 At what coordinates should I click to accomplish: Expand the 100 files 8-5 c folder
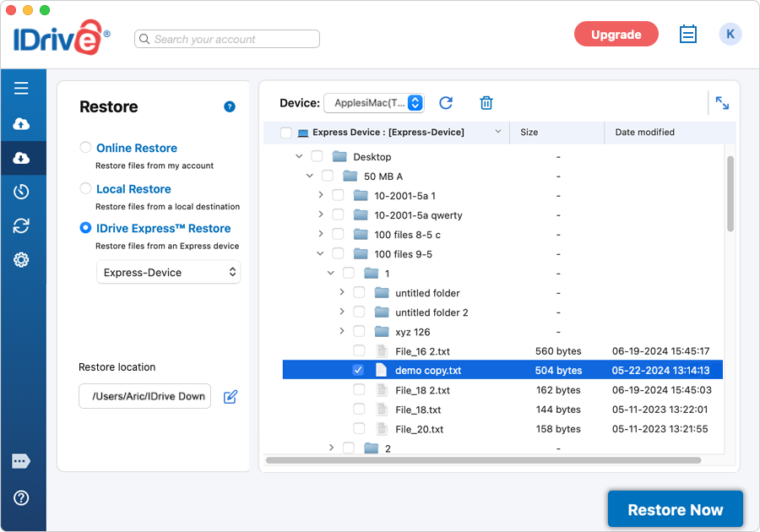click(x=320, y=234)
